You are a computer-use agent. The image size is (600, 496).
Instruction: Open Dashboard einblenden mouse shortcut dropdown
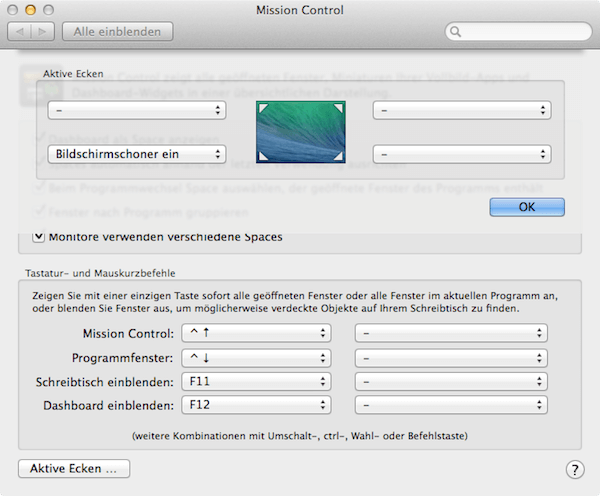point(451,405)
